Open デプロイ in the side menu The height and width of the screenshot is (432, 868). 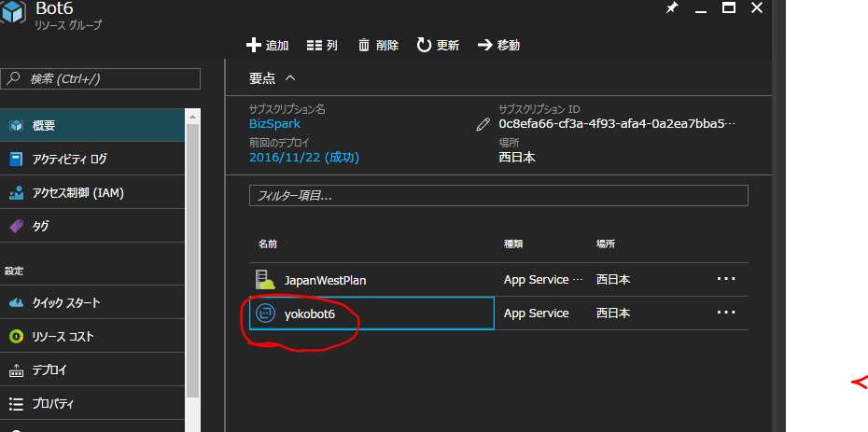pos(92,369)
